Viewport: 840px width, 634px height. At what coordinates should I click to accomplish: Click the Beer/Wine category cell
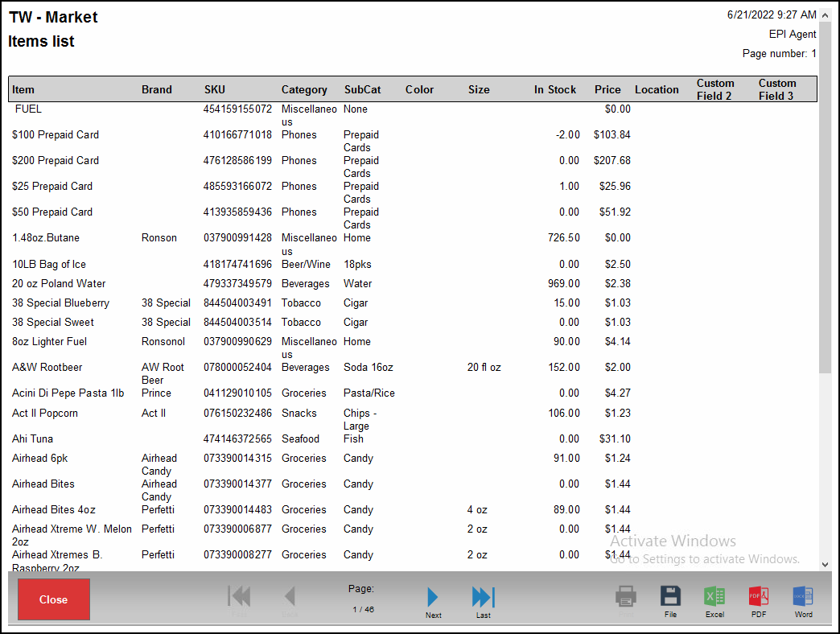[x=306, y=265]
